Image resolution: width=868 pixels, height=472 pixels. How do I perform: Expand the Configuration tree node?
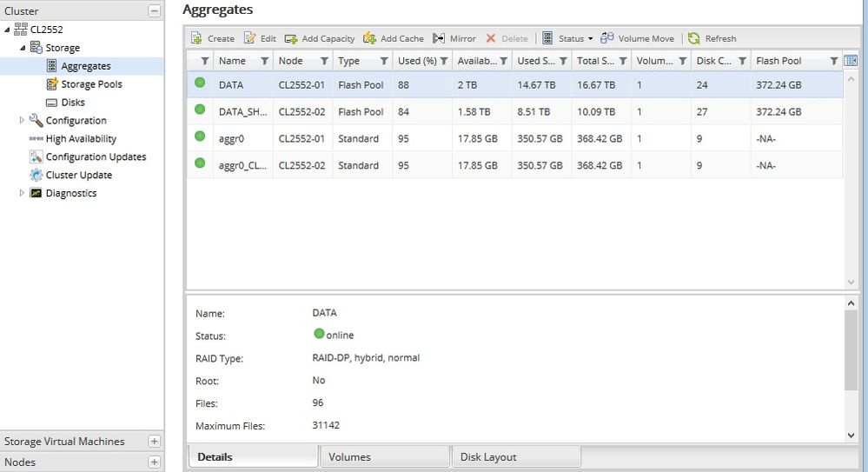tap(22, 120)
